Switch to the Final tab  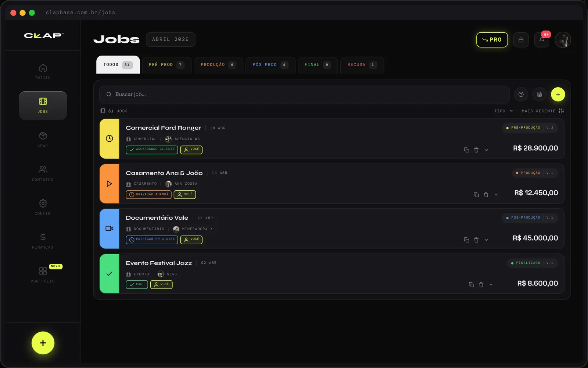coord(318,65)
